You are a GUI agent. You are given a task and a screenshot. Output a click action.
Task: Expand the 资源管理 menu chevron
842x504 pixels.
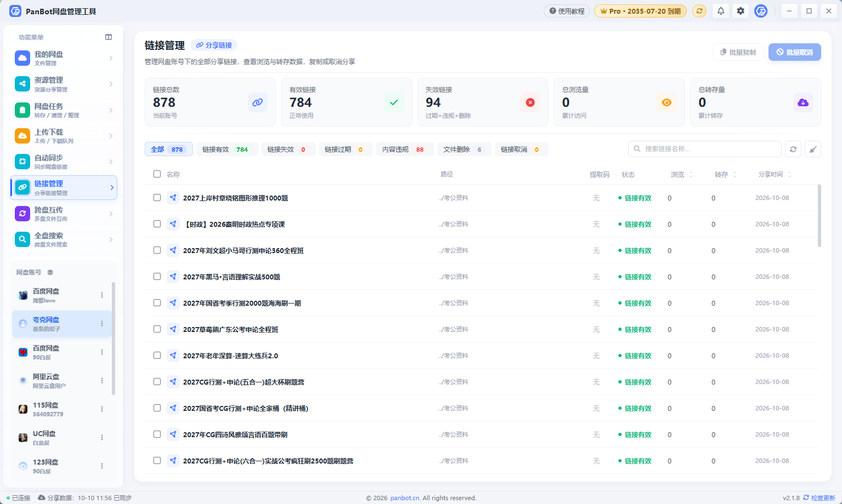111,84
